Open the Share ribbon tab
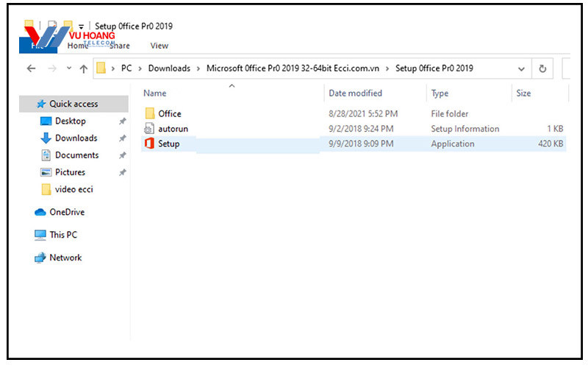 [x=120, y=46]
